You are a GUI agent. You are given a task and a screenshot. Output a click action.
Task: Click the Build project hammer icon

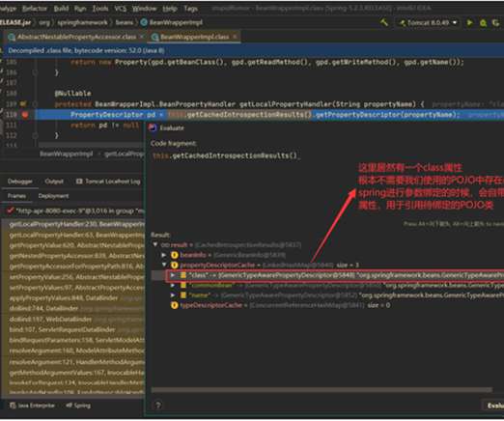pyautogui.click(x=384, y=22)
